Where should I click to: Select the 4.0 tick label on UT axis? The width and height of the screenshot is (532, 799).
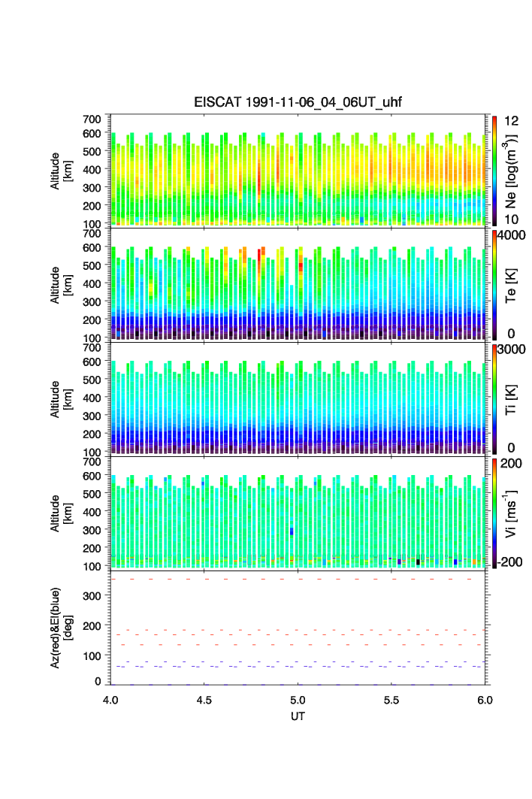coord(110,700)
